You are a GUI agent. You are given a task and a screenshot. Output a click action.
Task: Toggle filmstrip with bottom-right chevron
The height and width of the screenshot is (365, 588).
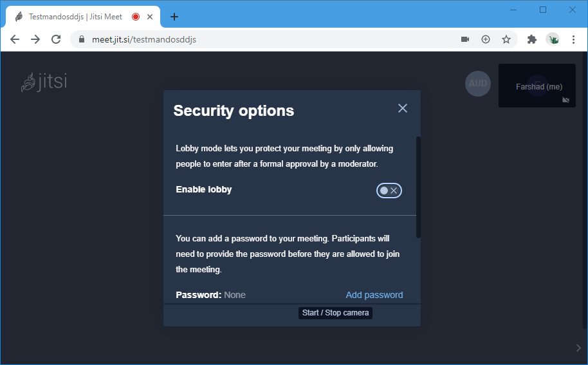point(578,348)
